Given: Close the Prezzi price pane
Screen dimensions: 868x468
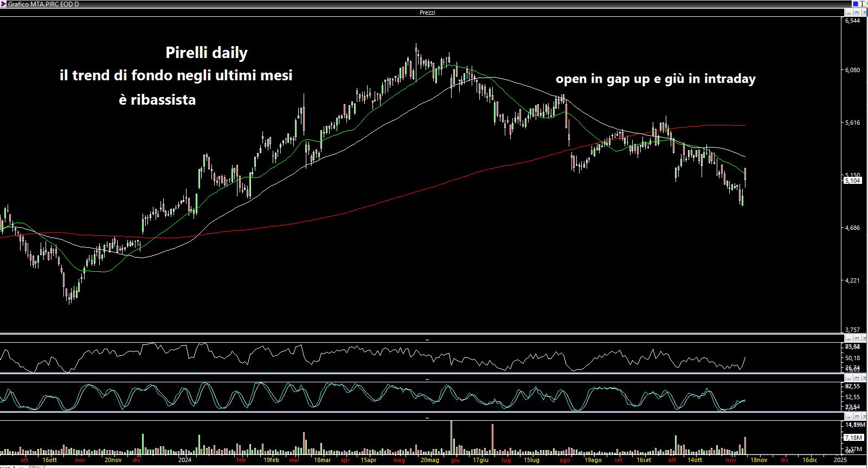Looking at the screenshot, I should 864,12.
